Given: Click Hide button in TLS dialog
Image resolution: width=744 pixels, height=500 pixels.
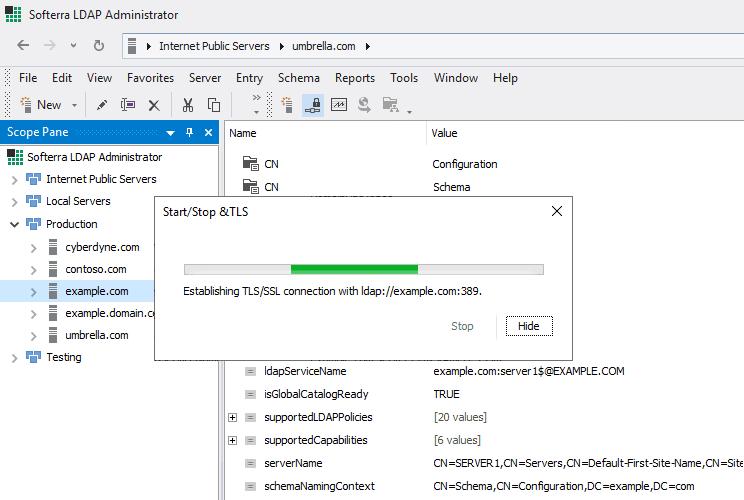Looking at the screenshot, I should [x=529, y=326].
